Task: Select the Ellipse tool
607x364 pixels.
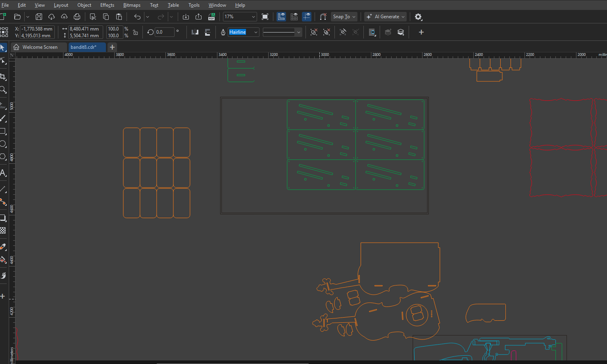Action: pos(3,144)
